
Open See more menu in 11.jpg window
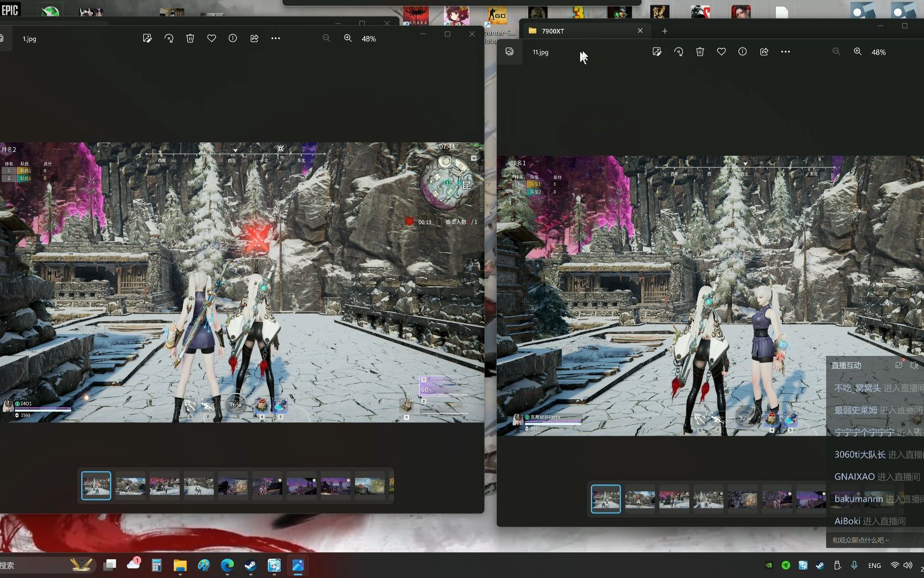click(786, 52)
